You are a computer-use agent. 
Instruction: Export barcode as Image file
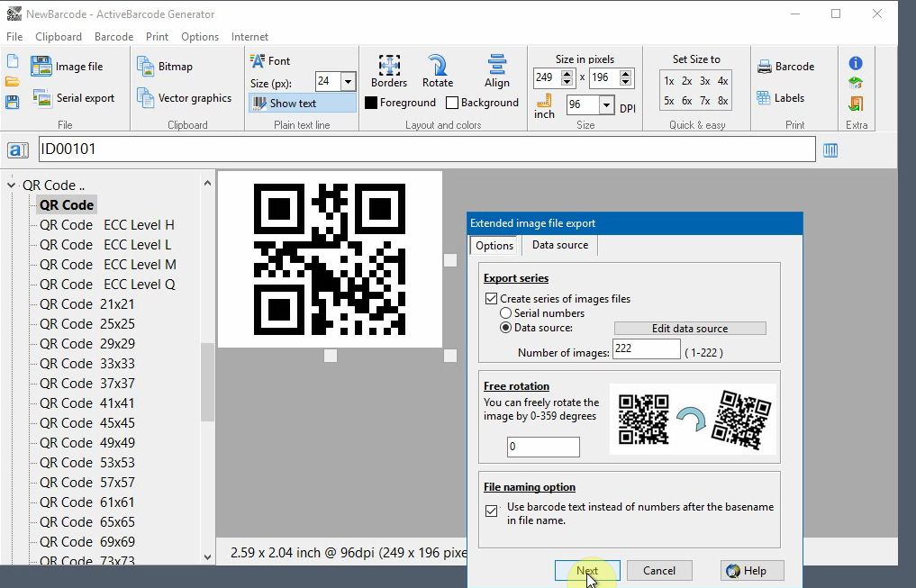coord(67,67)
